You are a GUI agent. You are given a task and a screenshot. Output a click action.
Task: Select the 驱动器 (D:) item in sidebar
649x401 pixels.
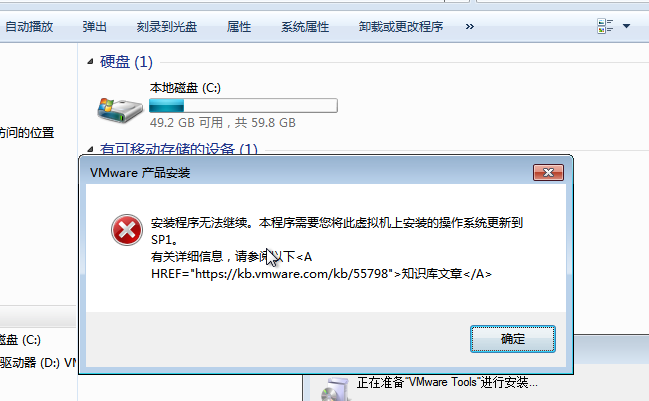click(38, 363)
